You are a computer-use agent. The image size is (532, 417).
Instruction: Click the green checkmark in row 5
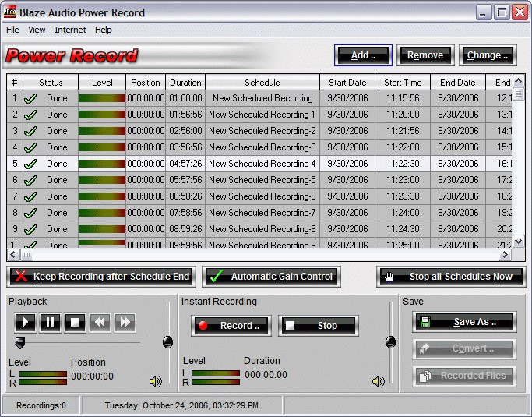pyautogui.click(x=30, y=164)
